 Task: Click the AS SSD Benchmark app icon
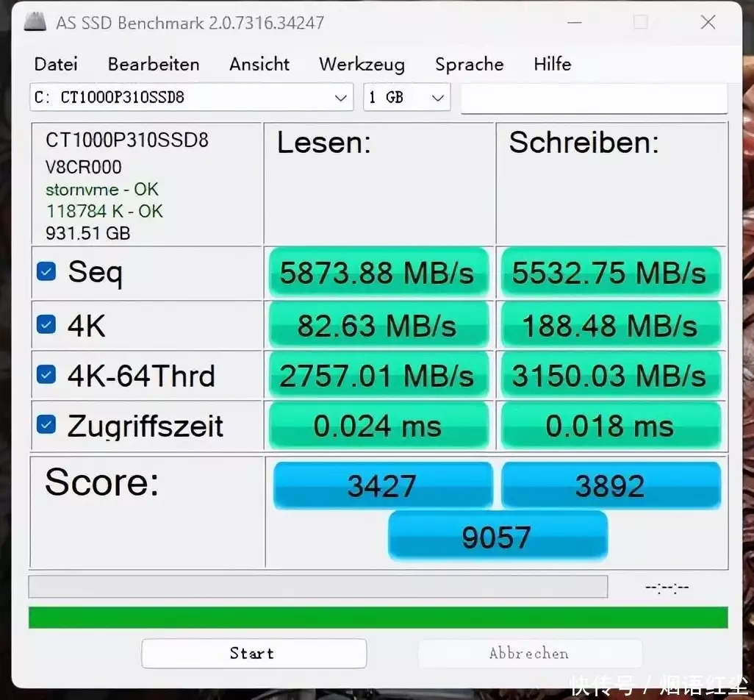(35, 22)
